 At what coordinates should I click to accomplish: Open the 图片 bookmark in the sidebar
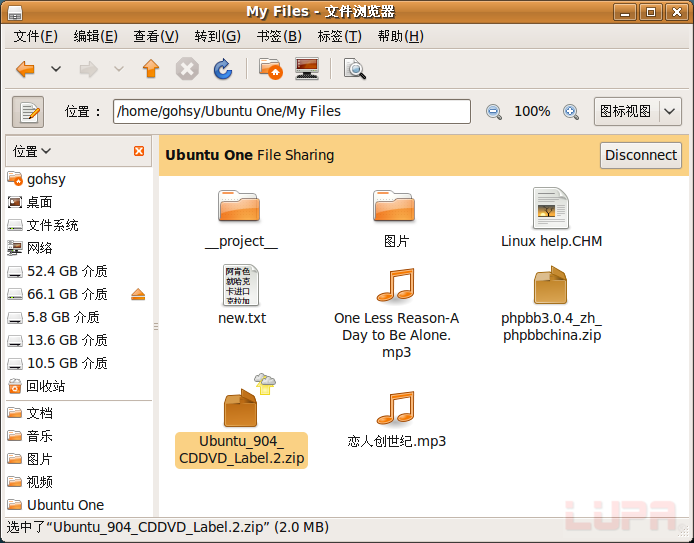click(79, 459)
